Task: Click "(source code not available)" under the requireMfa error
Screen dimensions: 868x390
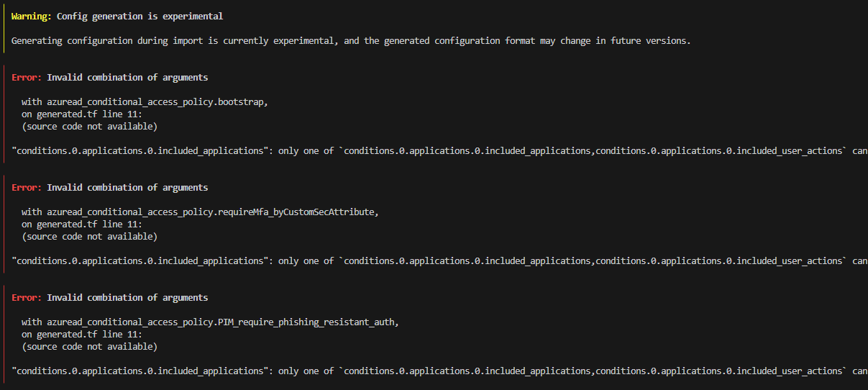Action: [x=89, y=237]
